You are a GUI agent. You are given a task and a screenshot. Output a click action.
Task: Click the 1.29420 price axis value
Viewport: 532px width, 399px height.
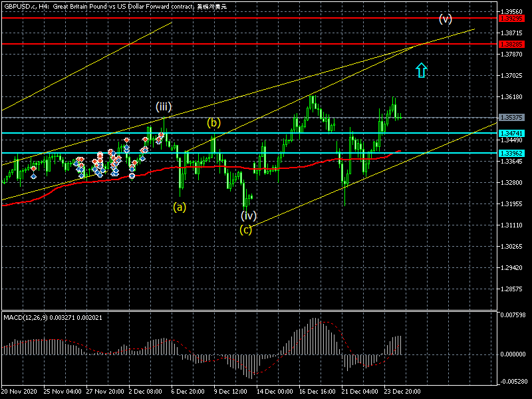(x=511, y=268)
